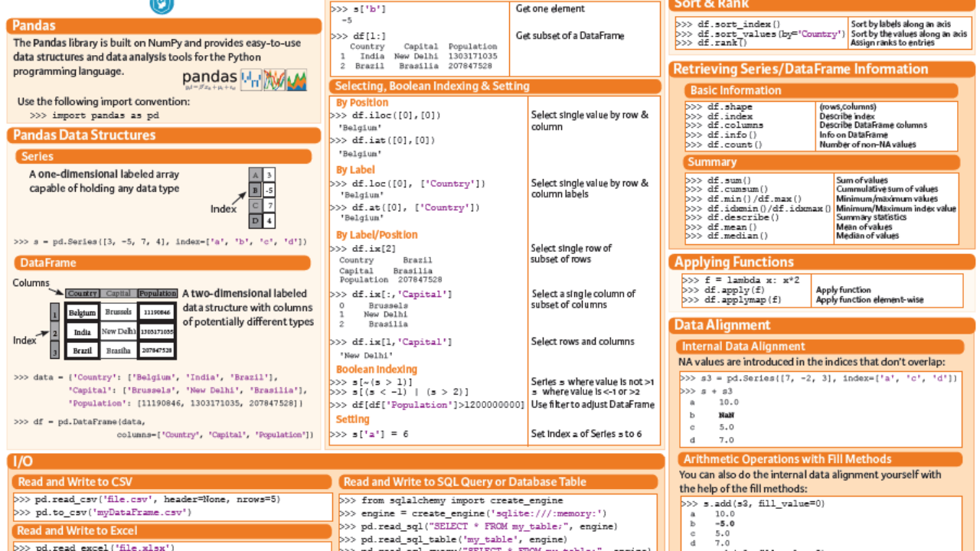Click 'Read and Write to SQL Query or Database Table'

[x=498, y=482]
